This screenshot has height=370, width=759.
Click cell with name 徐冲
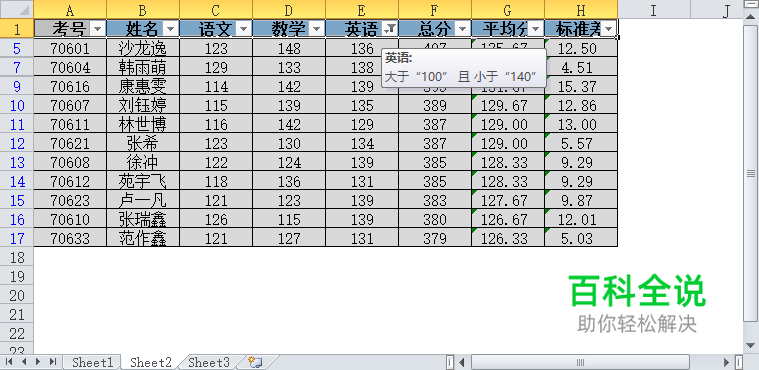coord(143,162)
